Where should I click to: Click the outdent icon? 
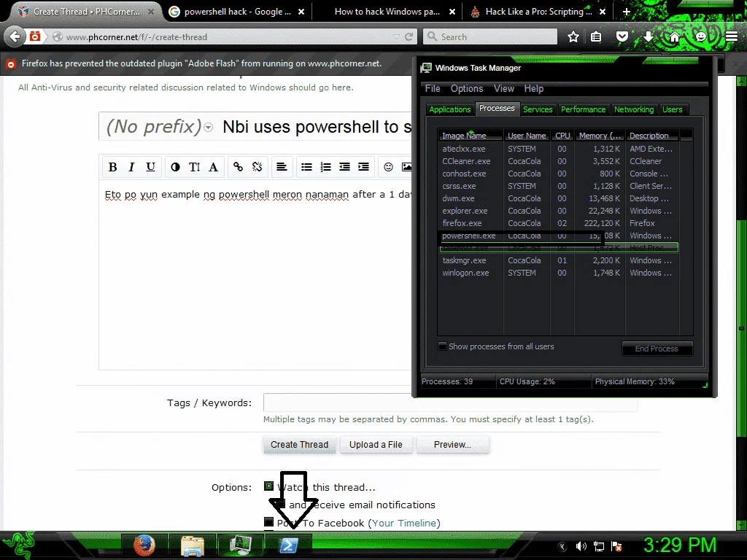pos(344,167)
